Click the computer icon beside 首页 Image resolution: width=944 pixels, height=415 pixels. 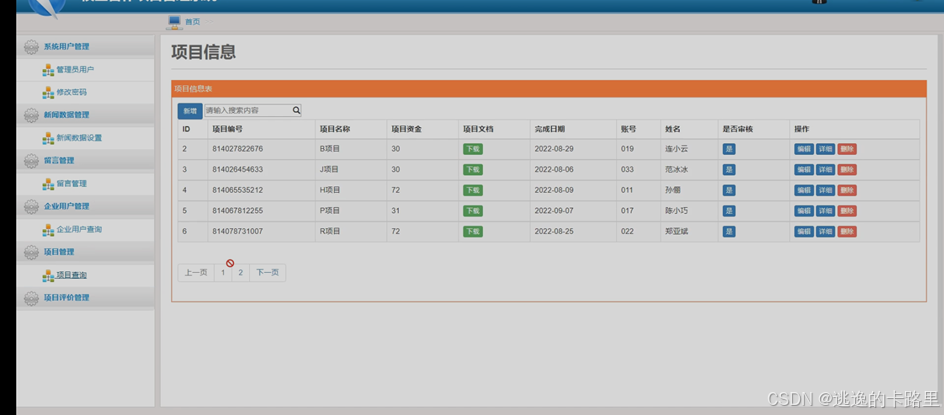click(174, 22)
